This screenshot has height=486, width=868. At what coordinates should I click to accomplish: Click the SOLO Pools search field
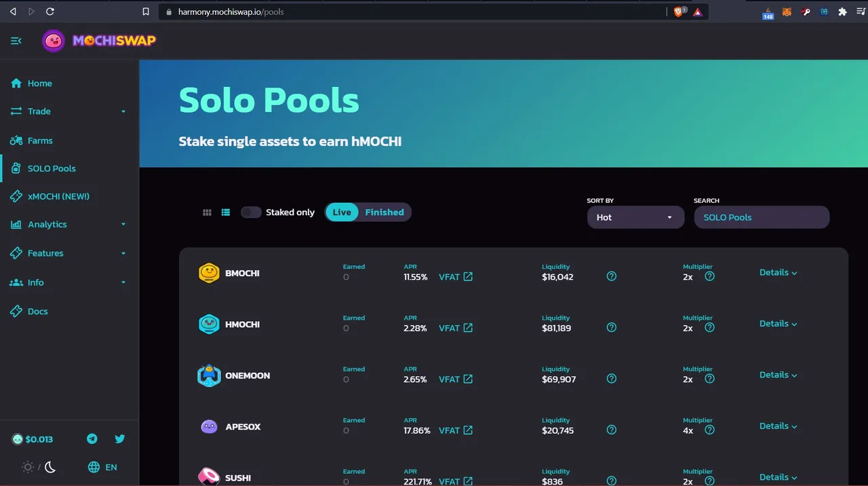coord(762,217)
